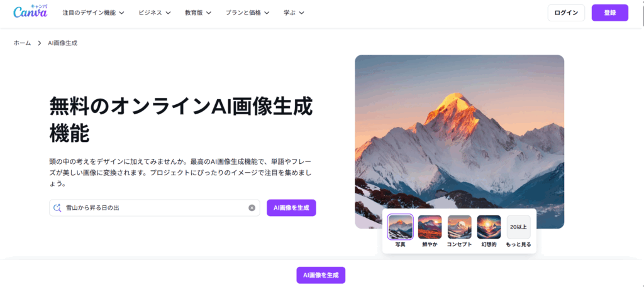Select the 鮮やか style thumbnail
The height and width of the screenshot is (287, 644).
tap(430, 227)
